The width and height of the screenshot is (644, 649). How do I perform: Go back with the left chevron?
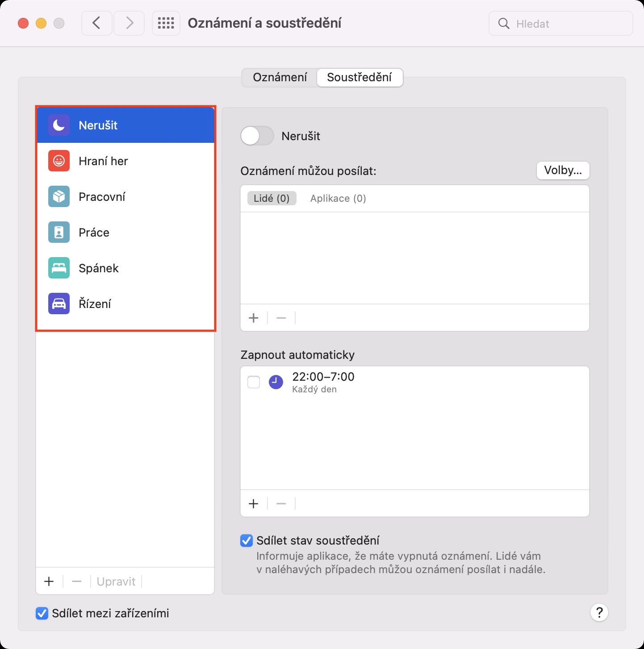point(96,23)
